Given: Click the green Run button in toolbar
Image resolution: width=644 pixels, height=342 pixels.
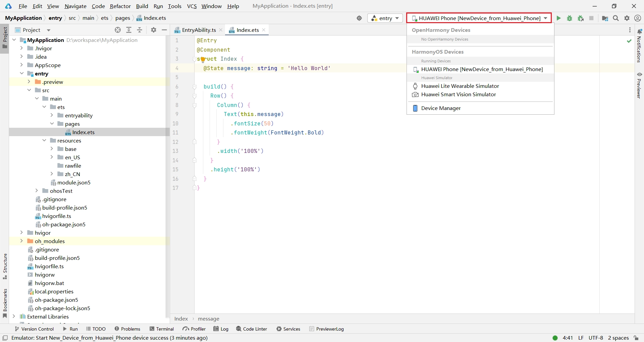Looking at the screenshot, I should pyautogui.click(x=558, y=18).
